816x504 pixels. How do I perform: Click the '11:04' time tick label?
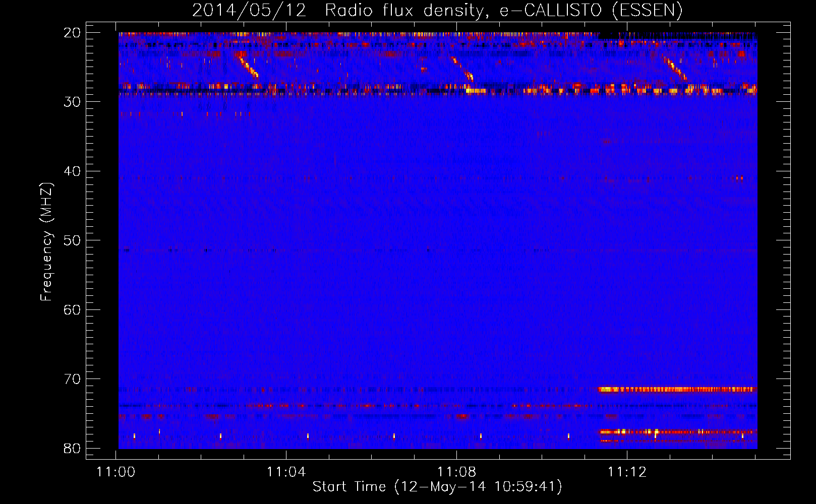(x=286, y=472)
